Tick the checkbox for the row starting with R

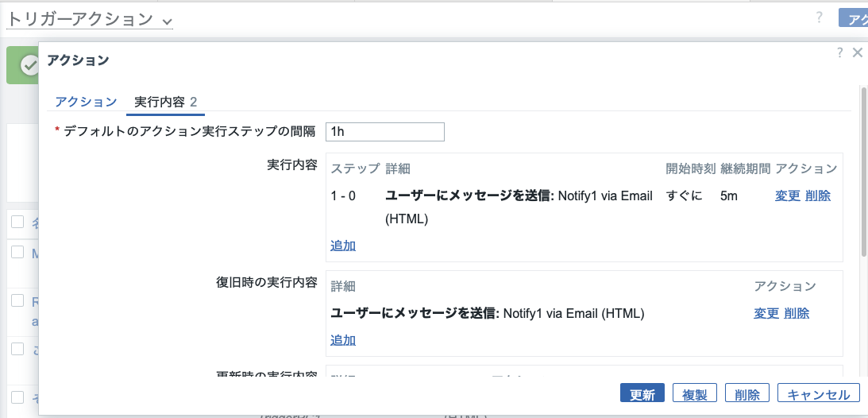coord(17,300)
